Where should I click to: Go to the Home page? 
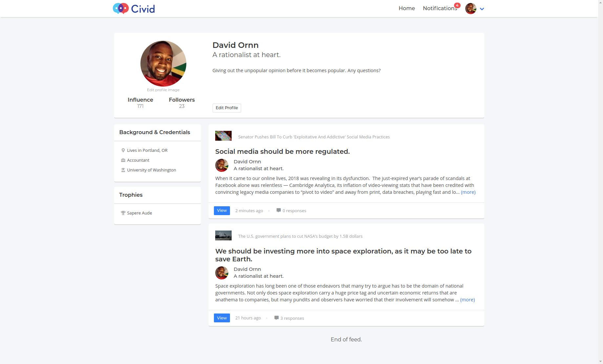[x=406, y=8]
